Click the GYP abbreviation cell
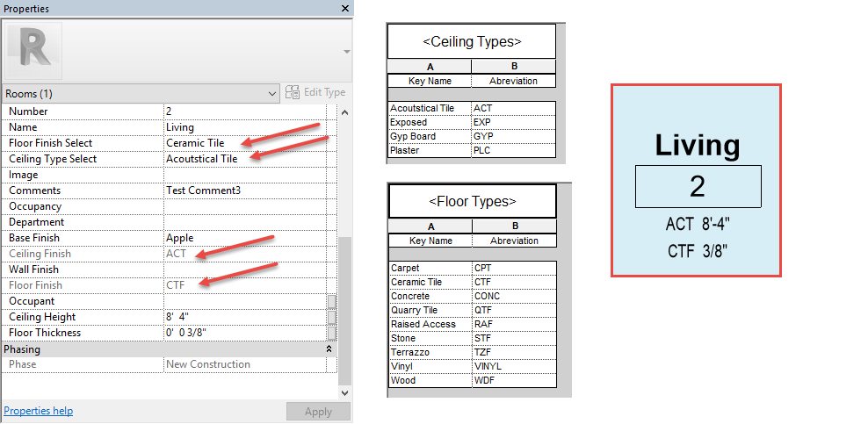This screenshot has width=868, height=424. 514,136
